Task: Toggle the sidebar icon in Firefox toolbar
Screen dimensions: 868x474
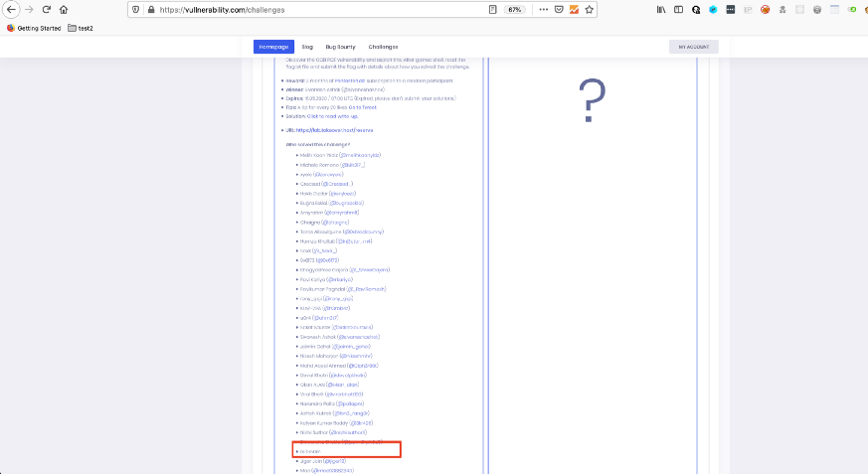Action: pyautogui.click(x=678, y=9)
